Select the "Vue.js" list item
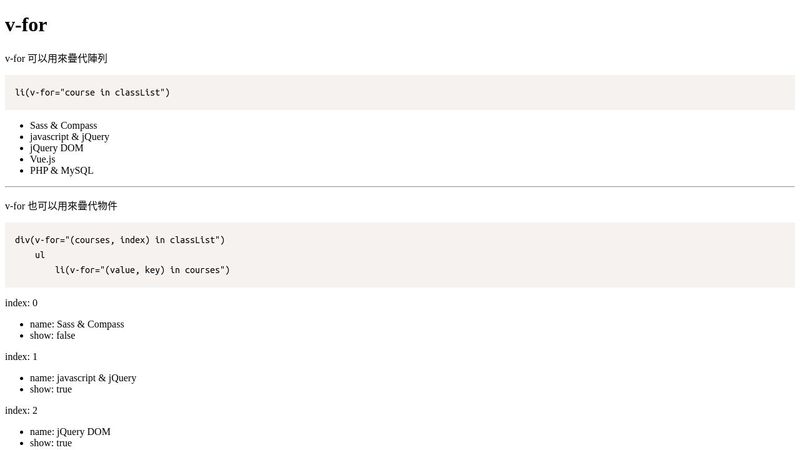 43,159
